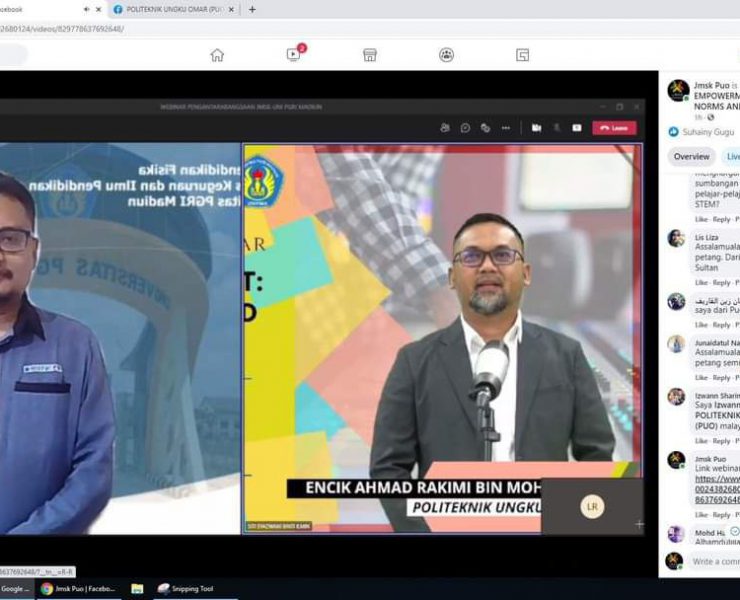740x600 pixels.
Task: Open Junaidatul's profile avatar
Action: [x=676, y=344]
